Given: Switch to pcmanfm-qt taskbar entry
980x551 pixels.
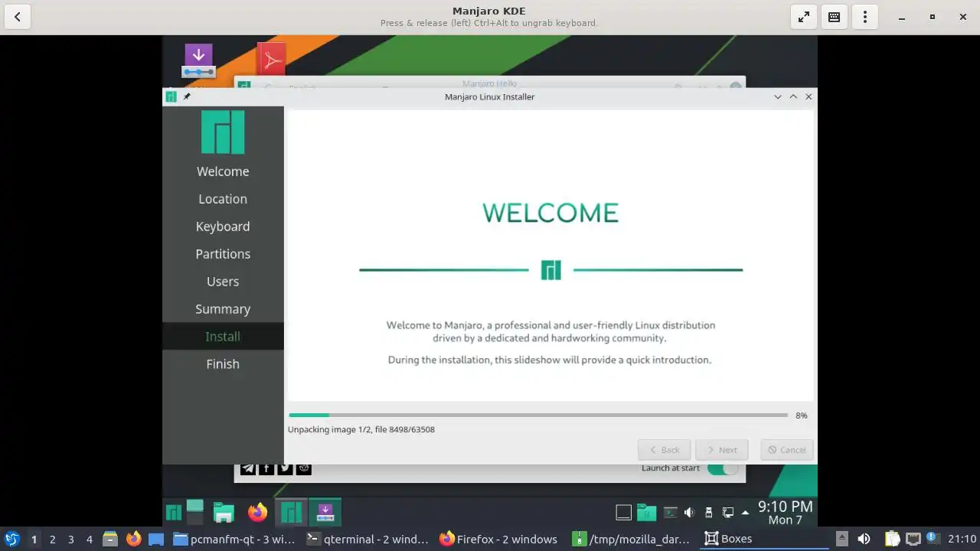Looking at the screenshot, I should tap(234, 539).
